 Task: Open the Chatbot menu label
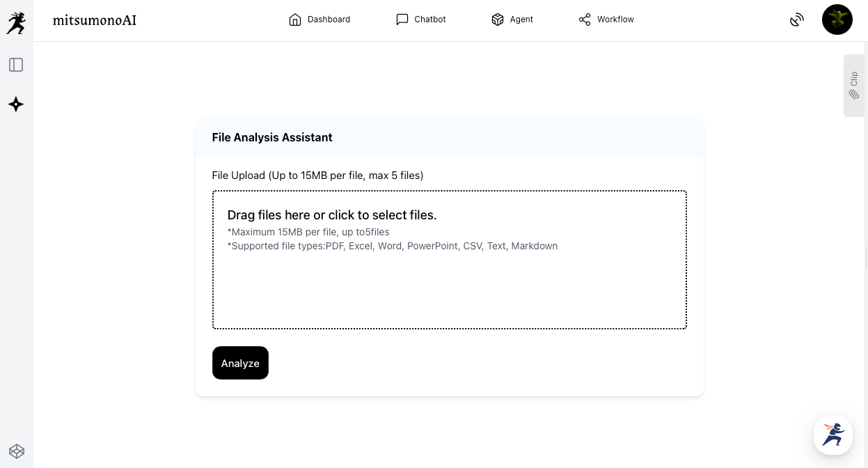coord(430,19)
